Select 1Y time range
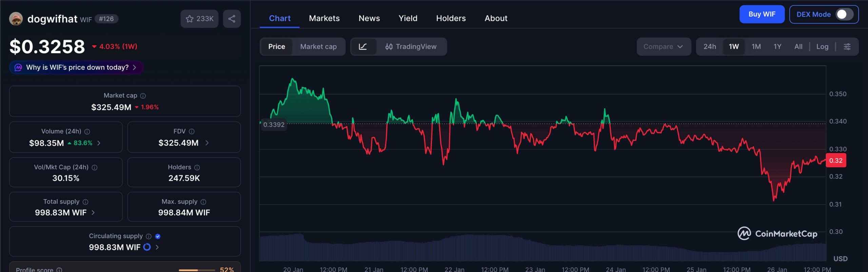 pos(777,47)
